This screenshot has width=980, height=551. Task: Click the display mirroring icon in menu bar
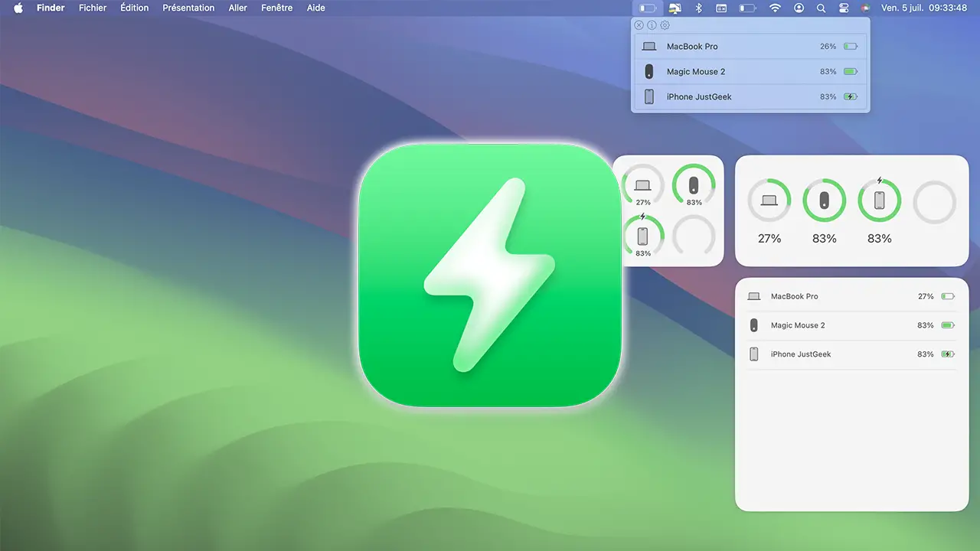pos(675,8)
